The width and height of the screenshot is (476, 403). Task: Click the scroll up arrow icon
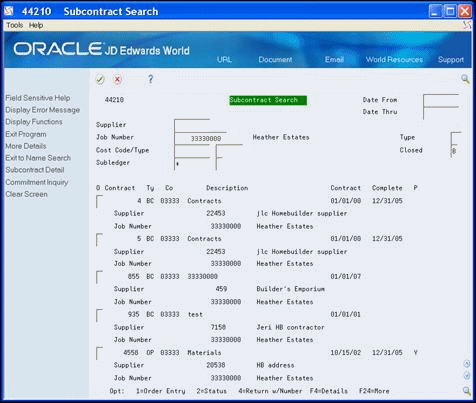click(467, 364)
